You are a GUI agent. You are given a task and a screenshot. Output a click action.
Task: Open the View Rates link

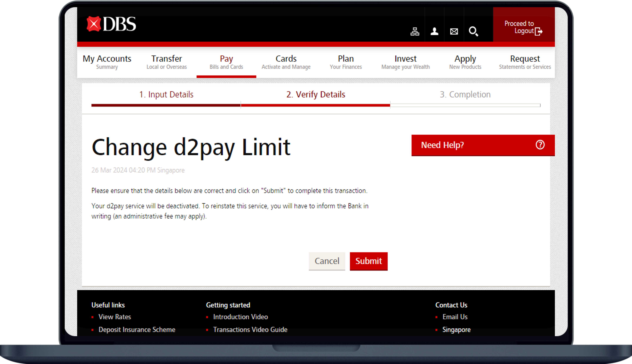(115, 317)
